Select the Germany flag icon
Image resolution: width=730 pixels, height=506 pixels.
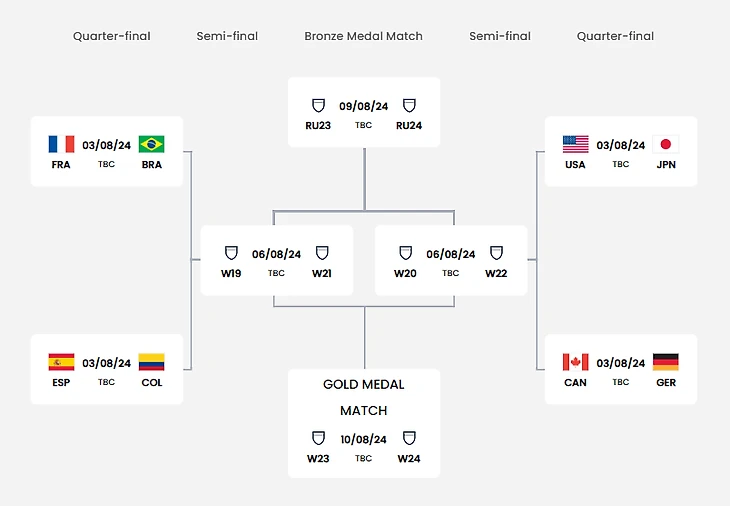point(666,362)
